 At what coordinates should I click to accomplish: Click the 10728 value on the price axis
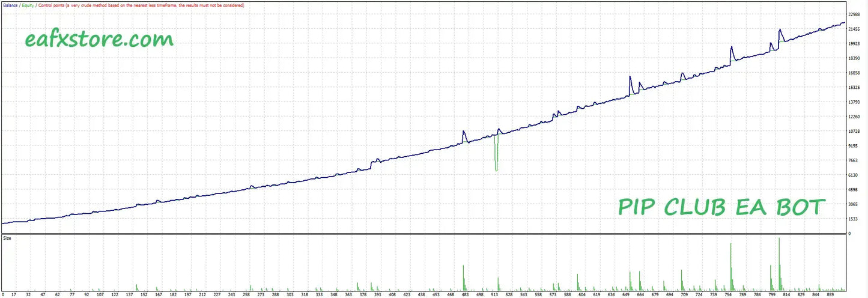[854, 132]
